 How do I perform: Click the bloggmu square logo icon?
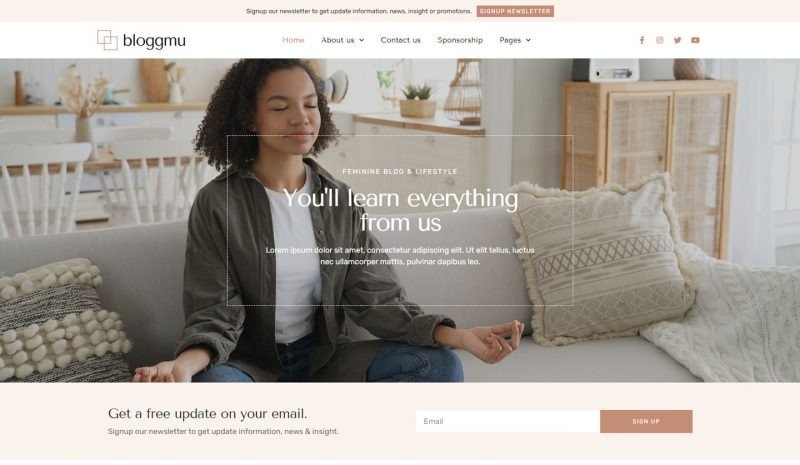tap(107, 40)
